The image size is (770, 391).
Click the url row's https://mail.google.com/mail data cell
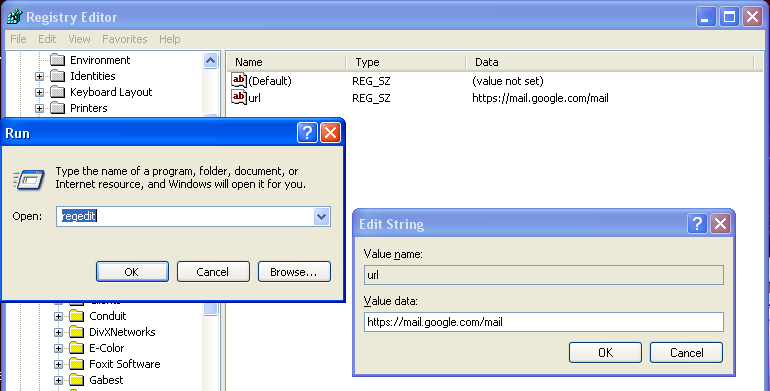pyautogui.click(x=540, y=98)
